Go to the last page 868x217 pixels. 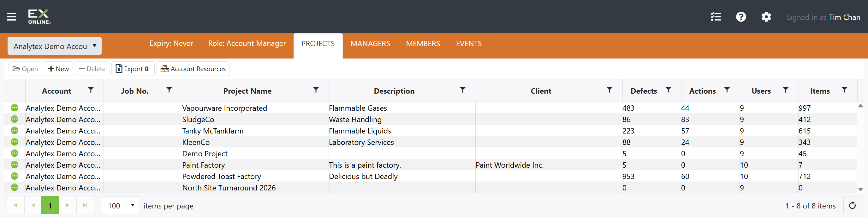(85, 205)
